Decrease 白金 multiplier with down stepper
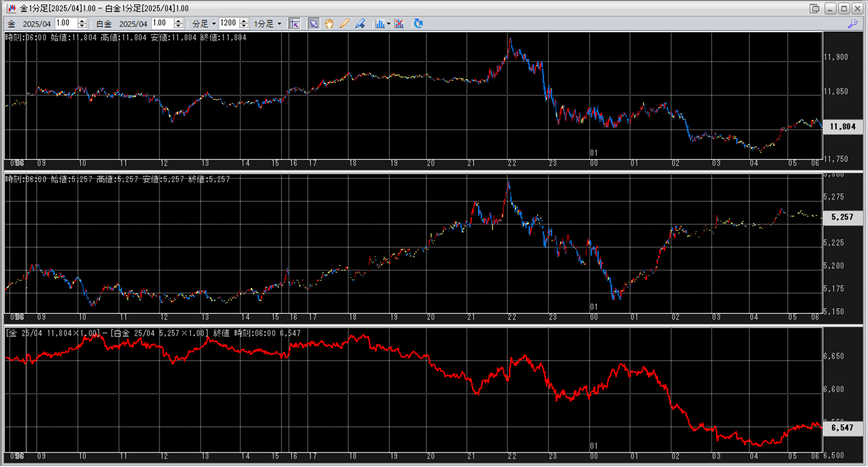This screenshot has width=868, height=467. click(x=178, y=26)
